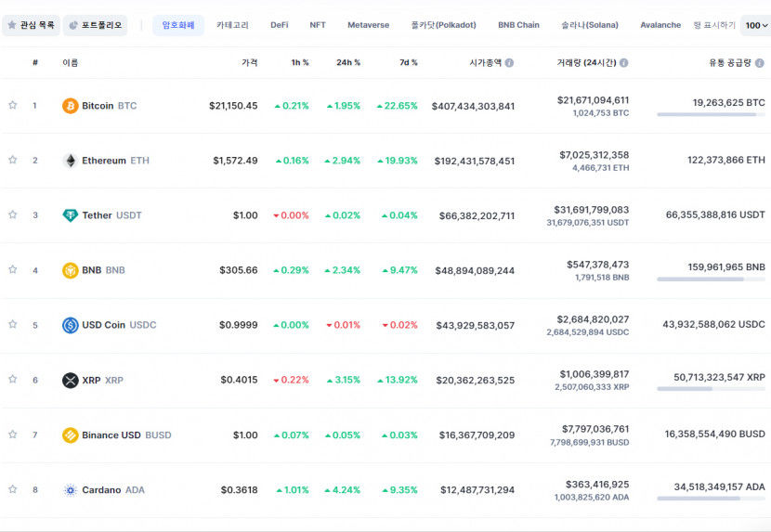Click the BNB logo icon

coord(71,270)
